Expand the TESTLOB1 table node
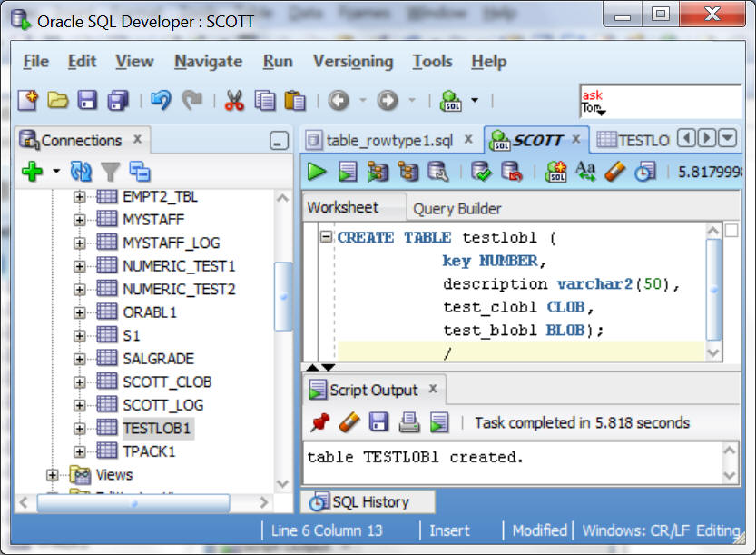Viewport: 756px width, 555px height. click(80, 429)
